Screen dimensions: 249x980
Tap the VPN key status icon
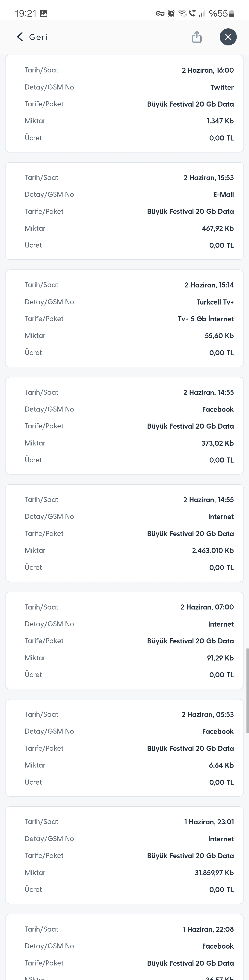pos(160,14)
